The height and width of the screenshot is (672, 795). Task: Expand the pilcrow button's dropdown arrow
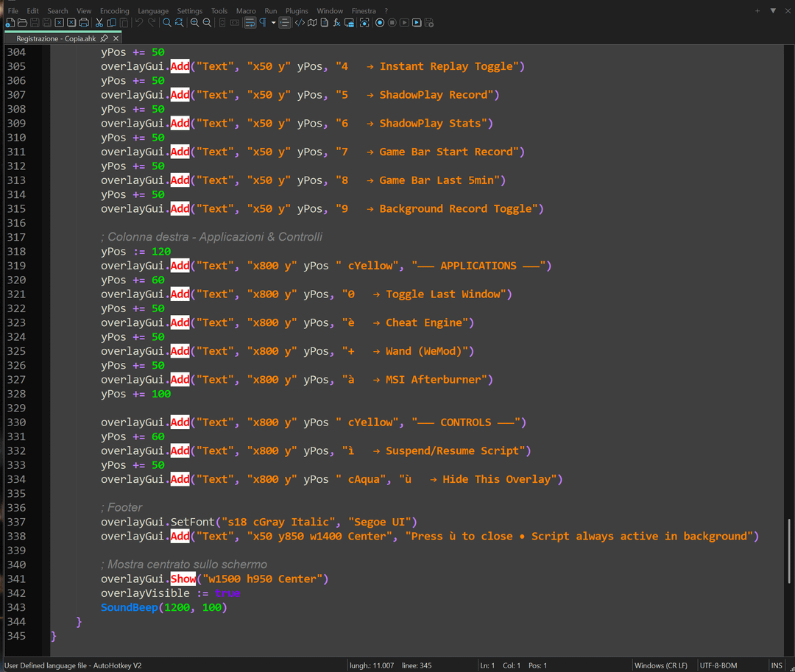coord(273,23)
